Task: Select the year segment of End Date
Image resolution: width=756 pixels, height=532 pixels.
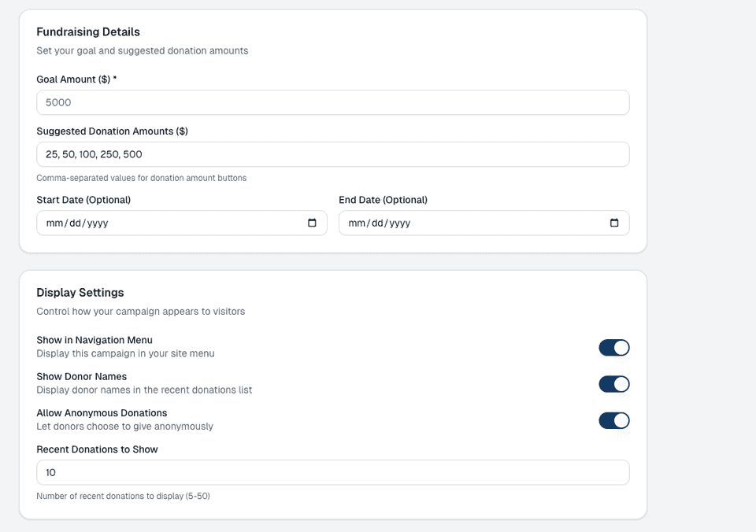Action: (x=400, y=224)
